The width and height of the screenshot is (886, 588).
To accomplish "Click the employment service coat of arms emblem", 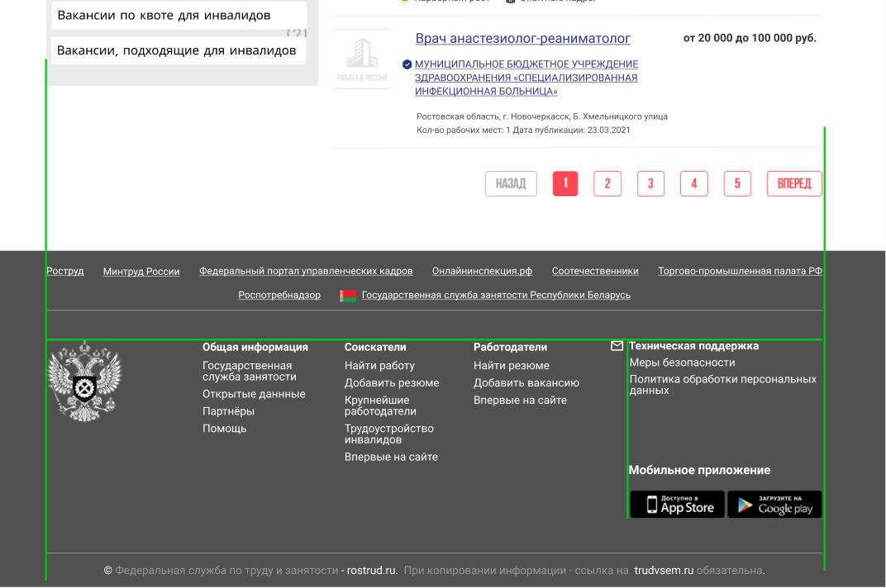I will click(x=83, y=380).
